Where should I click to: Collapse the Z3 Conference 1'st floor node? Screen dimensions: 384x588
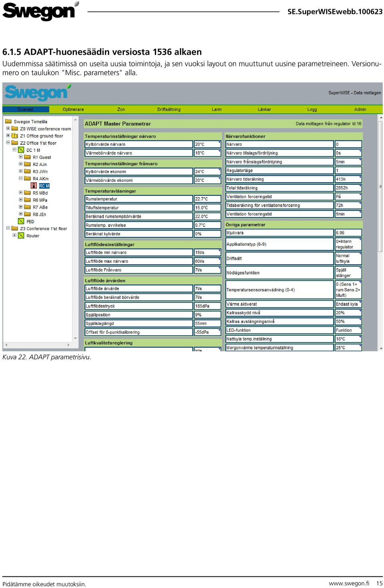[x=8, y=228]
